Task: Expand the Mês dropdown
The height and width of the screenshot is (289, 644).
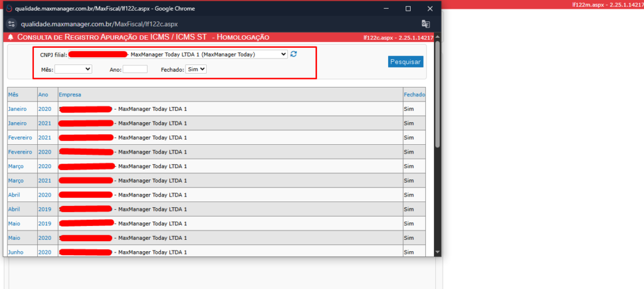Action: [x=73, y=69]
